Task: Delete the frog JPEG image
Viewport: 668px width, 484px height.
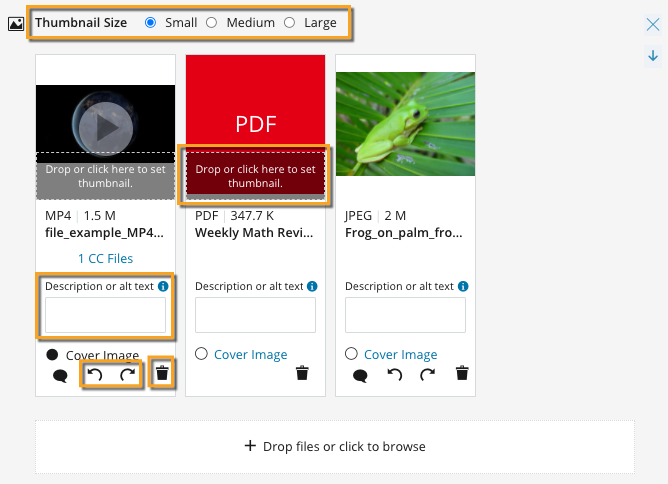Action: (x=462, y=374)
